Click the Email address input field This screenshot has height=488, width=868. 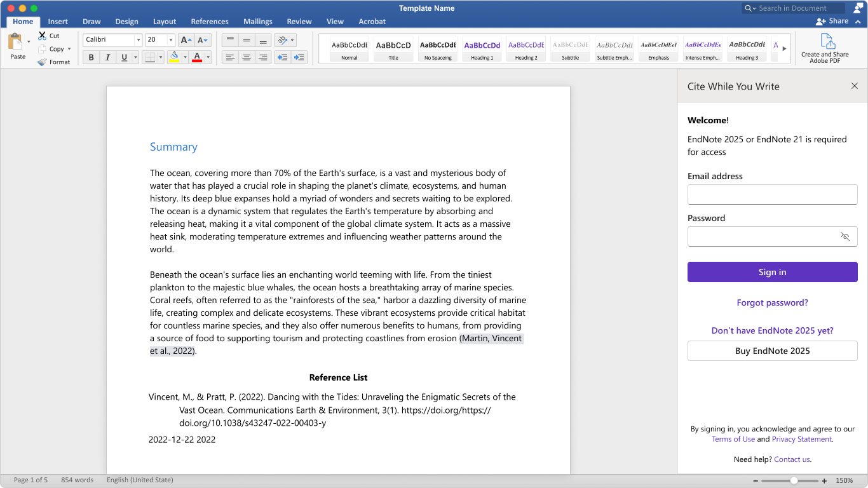[773, 194]
